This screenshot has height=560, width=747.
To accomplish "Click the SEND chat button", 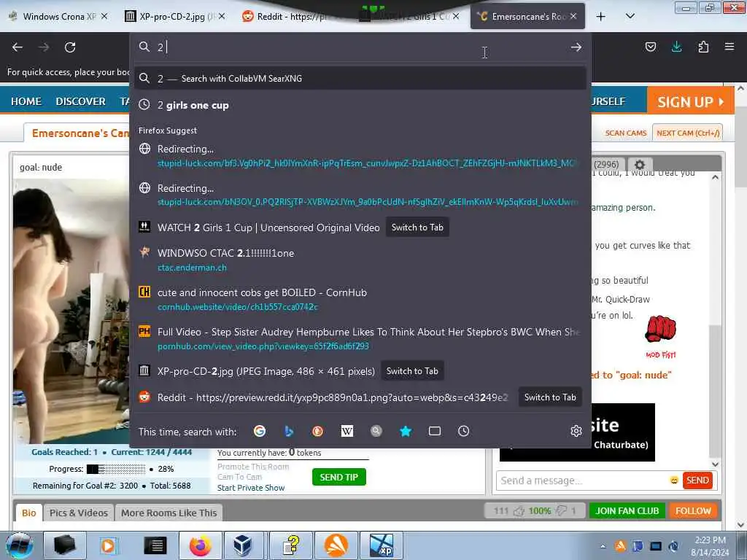I will [x=697, y=481].
